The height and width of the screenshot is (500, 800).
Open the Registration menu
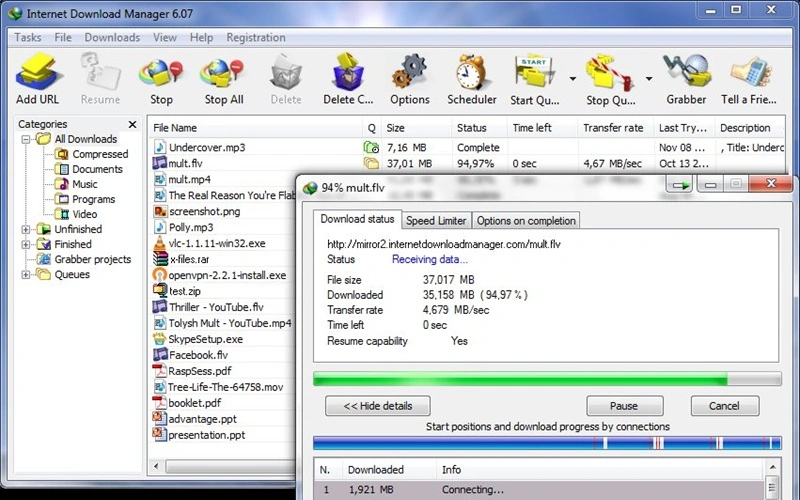pos(256,37)
